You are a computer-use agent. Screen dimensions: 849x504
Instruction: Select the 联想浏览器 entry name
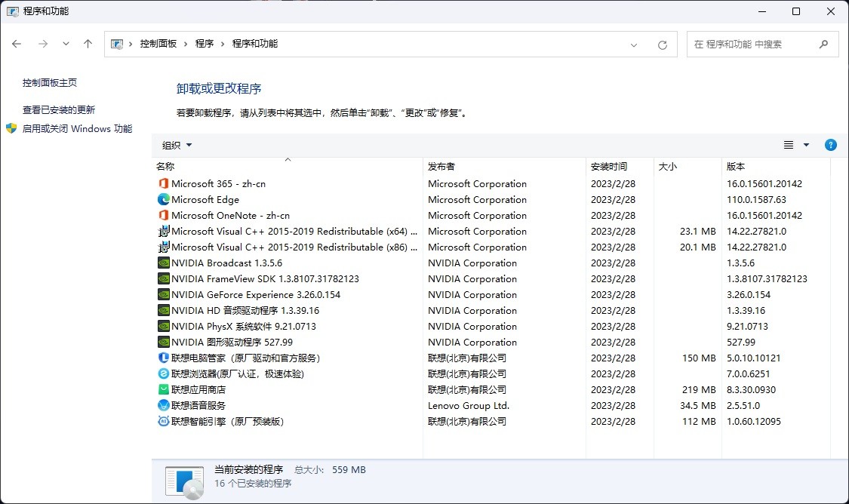[238, 373]
